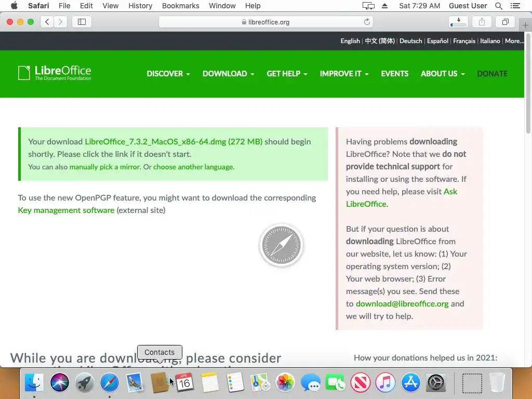Open the History menu

140,6
